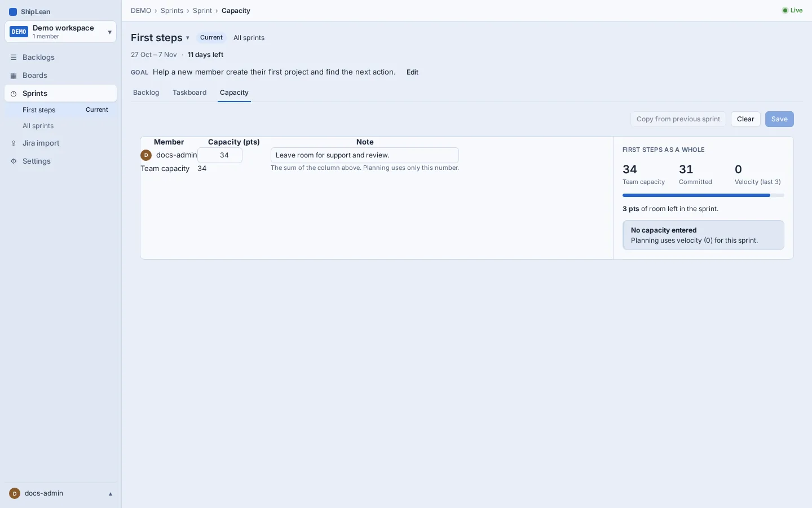Screen dimensions: 812x508
Task: Click the Current sprint pill
Action: [211, 38]
